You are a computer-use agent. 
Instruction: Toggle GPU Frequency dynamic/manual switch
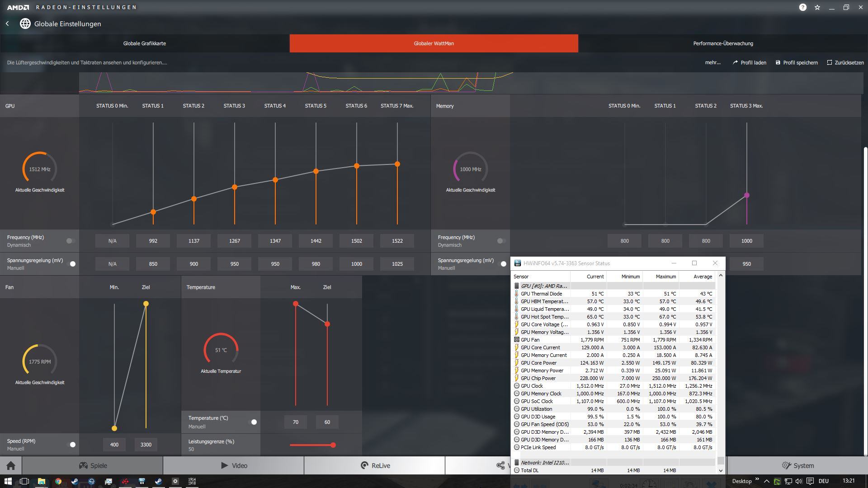[70, 241]
